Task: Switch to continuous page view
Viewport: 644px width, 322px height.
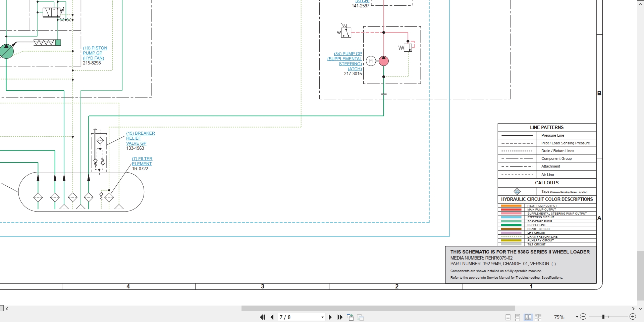Action: (x=518, y=317)
